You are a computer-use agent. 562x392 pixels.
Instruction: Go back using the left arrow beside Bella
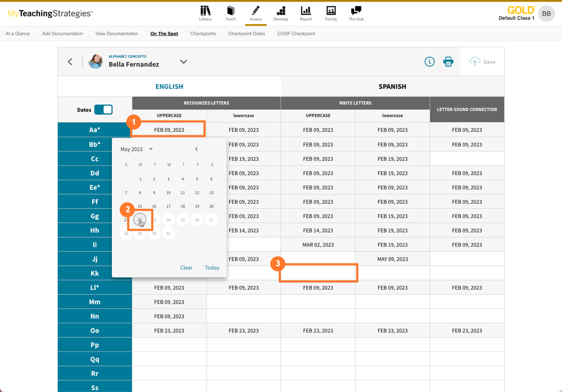point(70,62)
